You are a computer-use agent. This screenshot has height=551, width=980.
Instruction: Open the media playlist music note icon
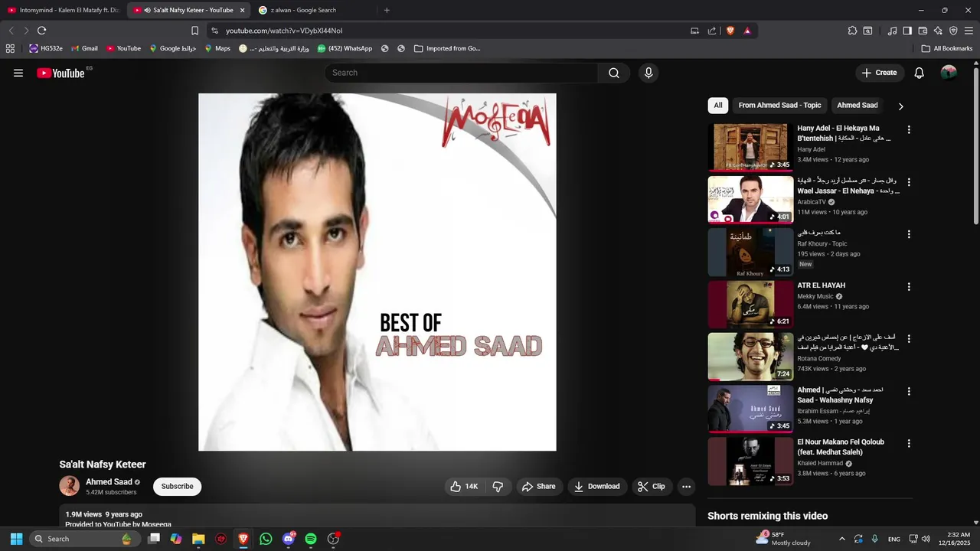(892, 31)
